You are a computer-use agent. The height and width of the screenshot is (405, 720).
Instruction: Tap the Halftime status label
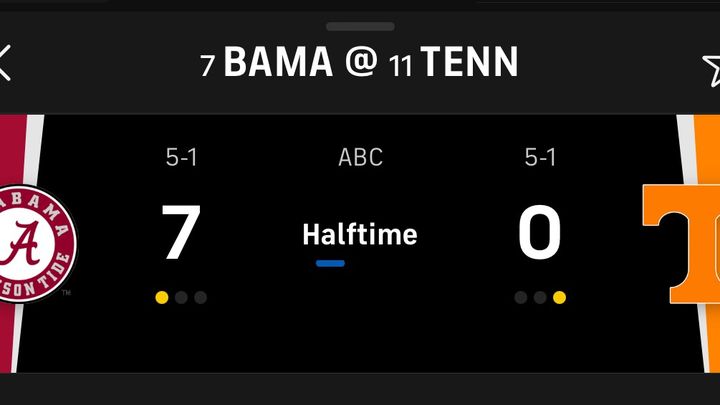click(360, 234)
